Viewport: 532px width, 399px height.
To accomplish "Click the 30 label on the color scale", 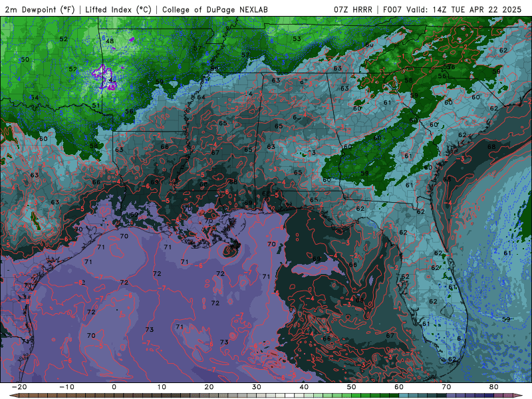I will [257, 387].
